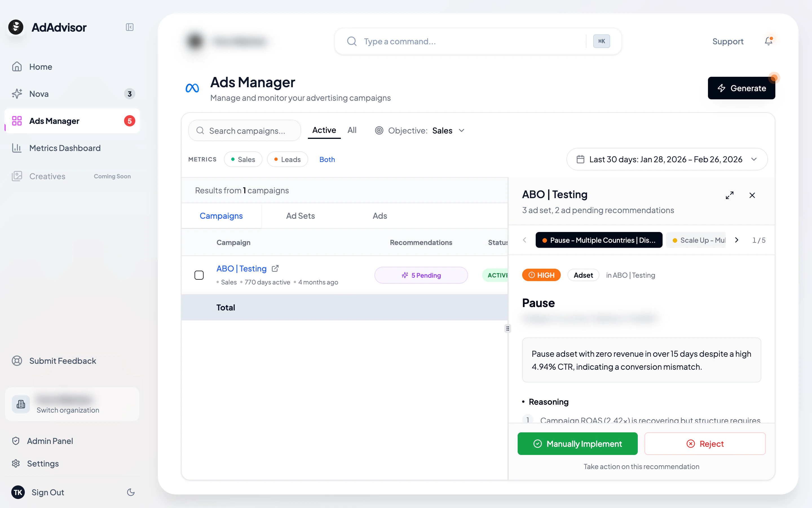This screenshot has width=812, height=508.
Task: Click the Recommendations column header
Action: [421, 242]
